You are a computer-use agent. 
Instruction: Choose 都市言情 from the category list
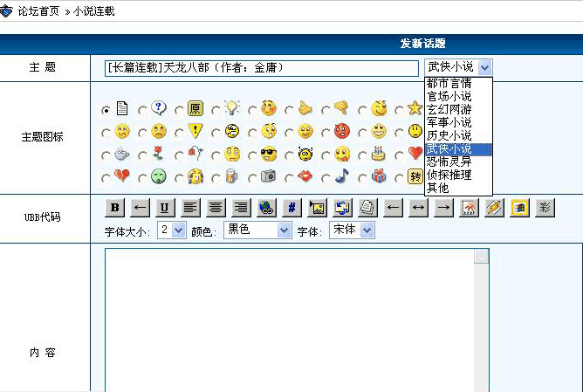click(x=458, y=83)
